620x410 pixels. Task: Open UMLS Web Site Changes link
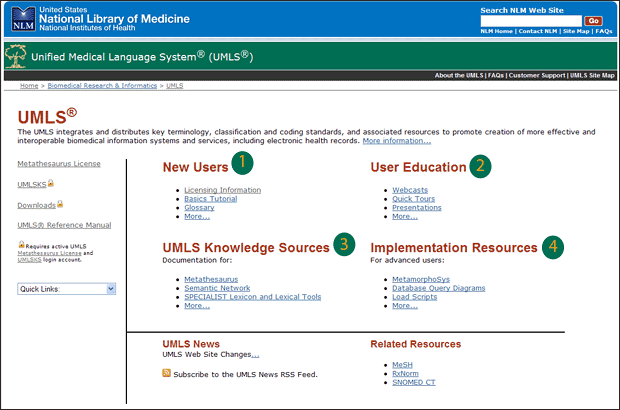255,355
